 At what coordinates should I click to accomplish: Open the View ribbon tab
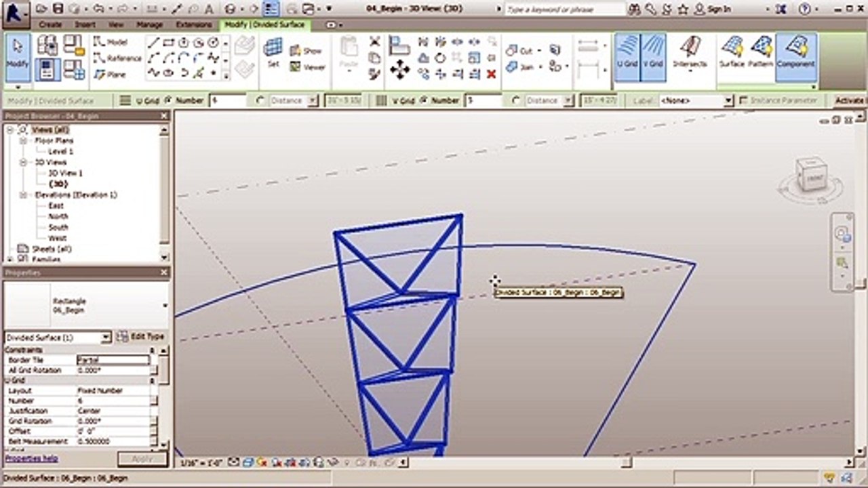tap(116, 24)
